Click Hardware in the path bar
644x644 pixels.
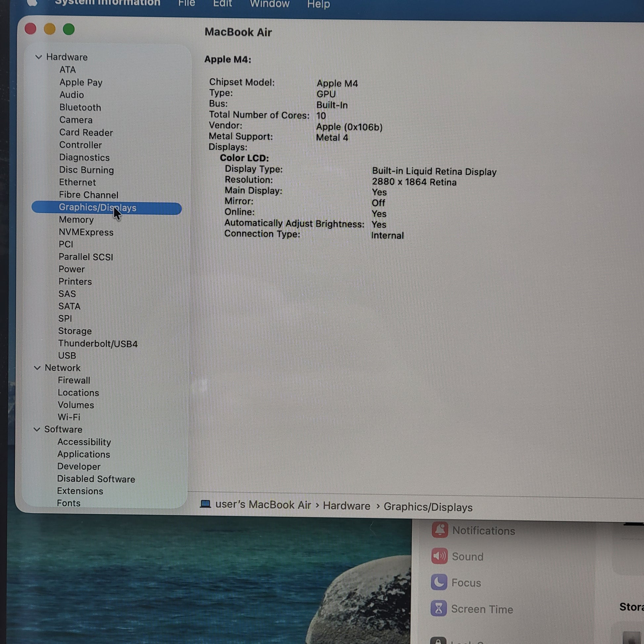click(346, 506)
